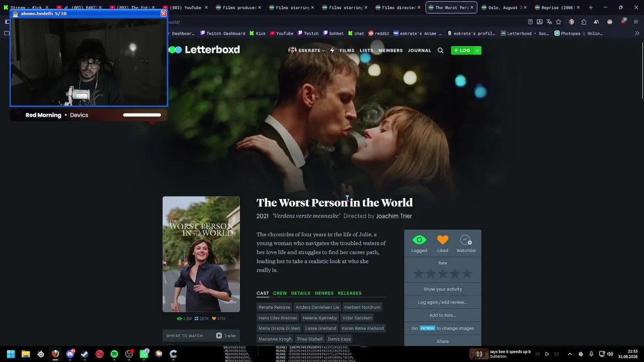Show more bookmarks with the chevron

pos(637,34)
